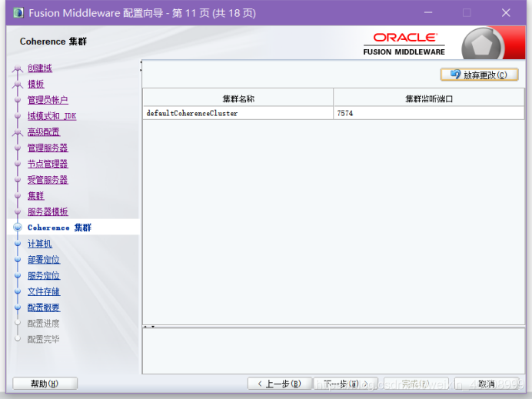The width and height of the screenshot is (532, 399).
Task: Close the configuration wizard window
Action: pyautogui.click(x=506, y=13)
